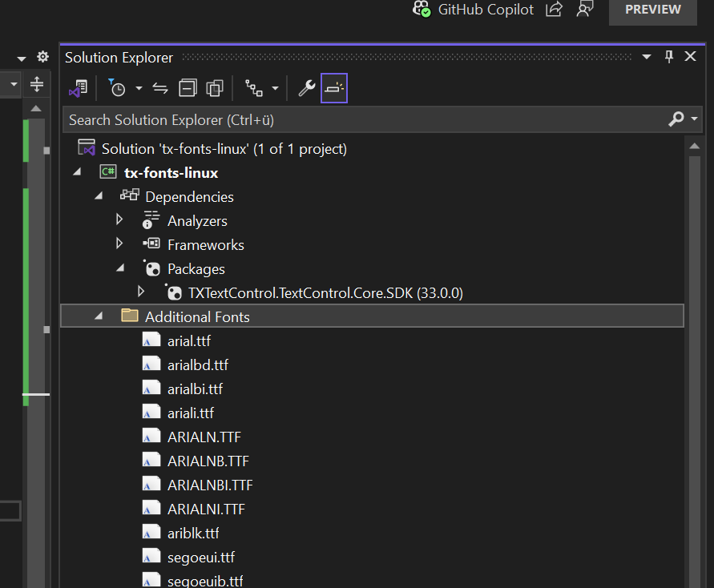The width and height of the screenshot is (714, 588).
Task: Click the editor scrollbar up arrow
Action: [x=36, y=109]
